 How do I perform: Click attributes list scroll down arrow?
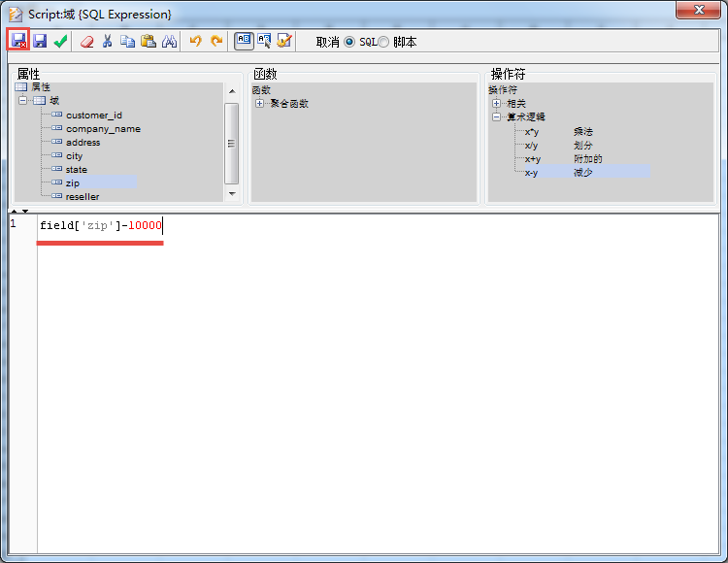pos(232,193)
